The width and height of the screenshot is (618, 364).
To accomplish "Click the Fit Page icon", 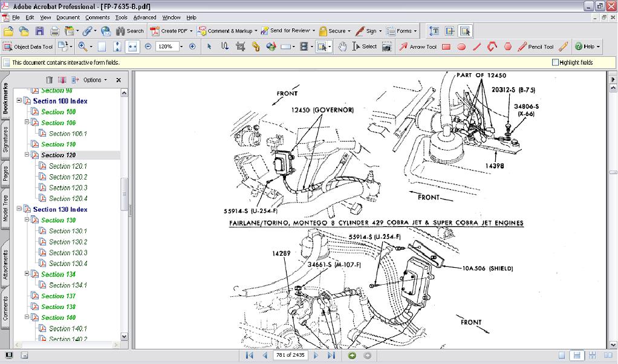I will tap(117, 47).
